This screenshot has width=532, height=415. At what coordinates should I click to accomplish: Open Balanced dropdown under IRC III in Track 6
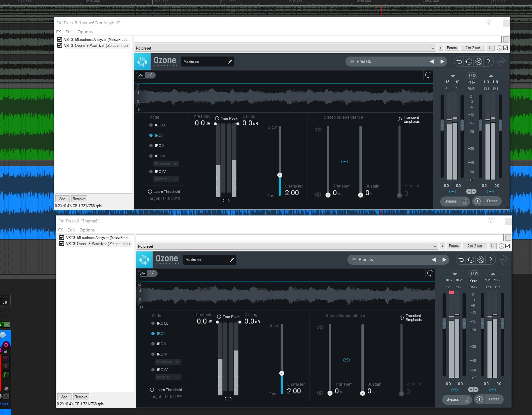coord(168,362)
